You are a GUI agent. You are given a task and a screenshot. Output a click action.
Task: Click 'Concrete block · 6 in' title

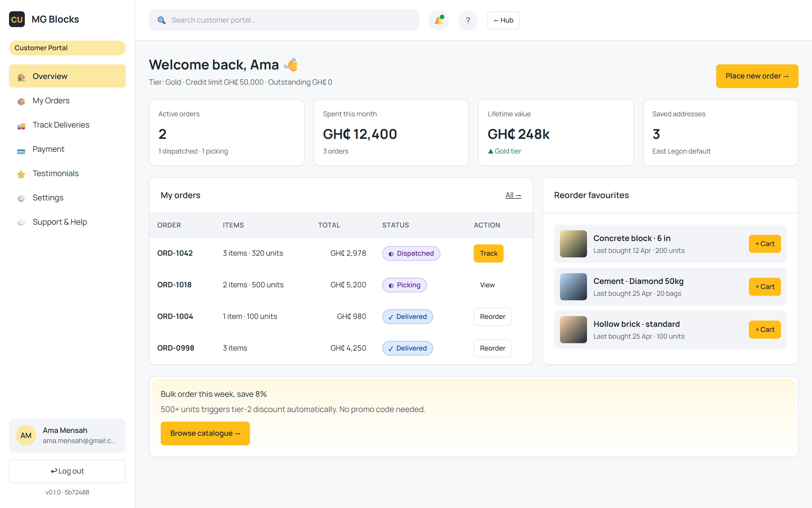click(x=632, y=238)
